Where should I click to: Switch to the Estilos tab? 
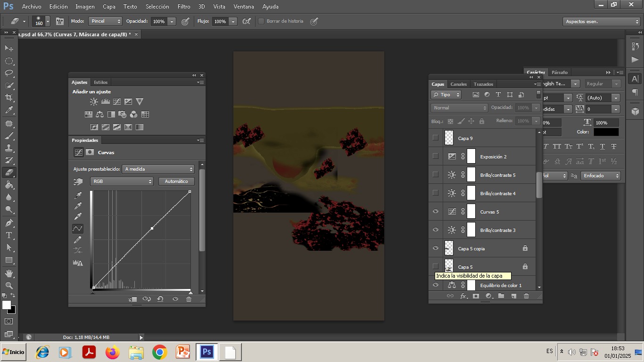click(100, 82)
